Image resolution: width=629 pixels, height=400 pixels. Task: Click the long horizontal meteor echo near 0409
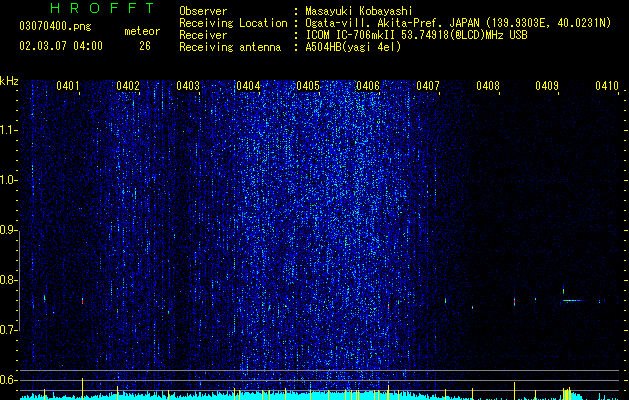click(573, 300)
